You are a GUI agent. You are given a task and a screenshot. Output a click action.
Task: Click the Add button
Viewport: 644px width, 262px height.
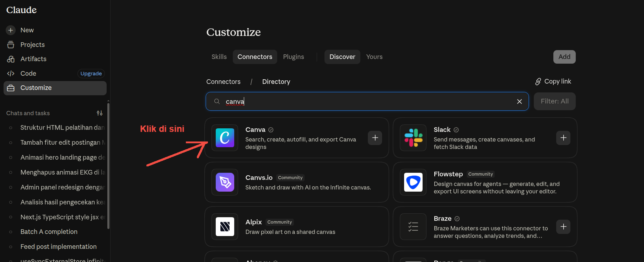coord(564,57)
